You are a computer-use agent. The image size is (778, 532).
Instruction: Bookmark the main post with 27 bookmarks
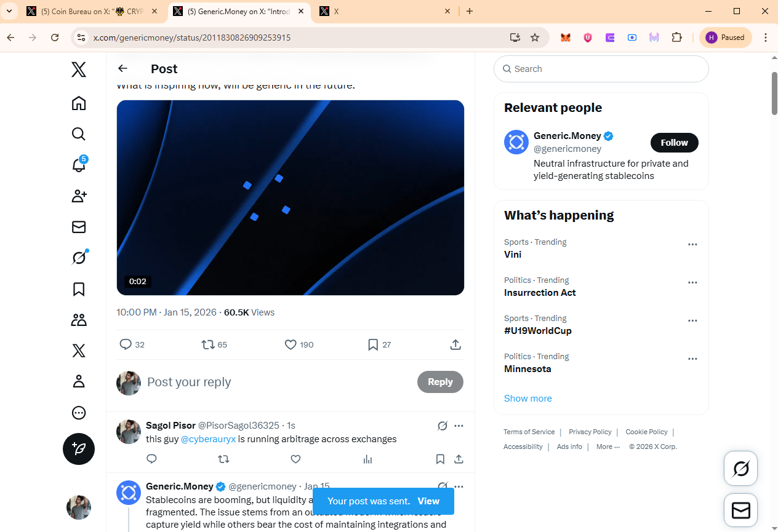tap(373, 345)
